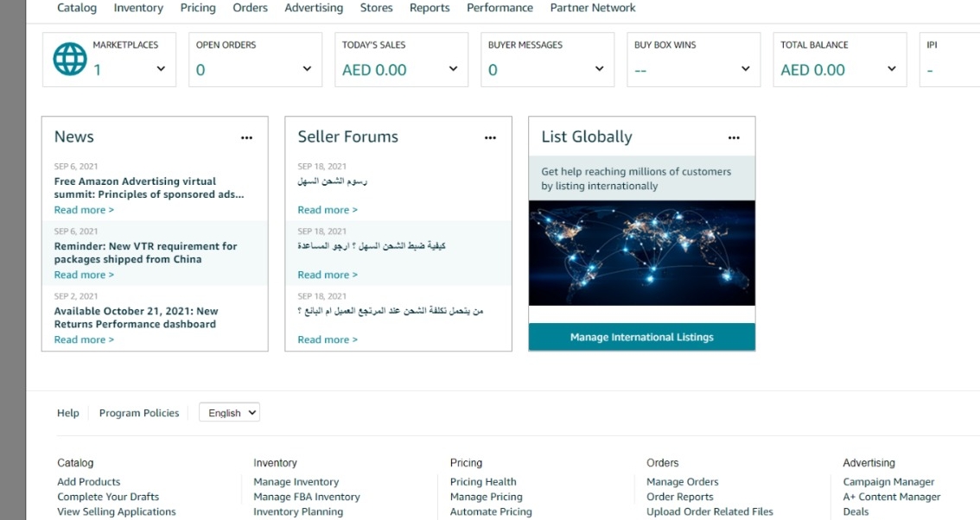Read more on third Seller Forums post

(x=328, y=340)
